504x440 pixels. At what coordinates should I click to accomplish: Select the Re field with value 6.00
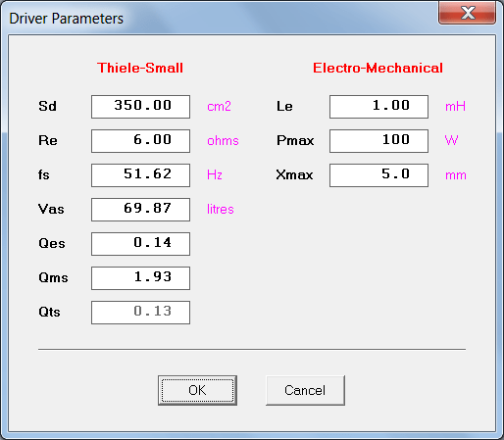(x=140, y=141)
